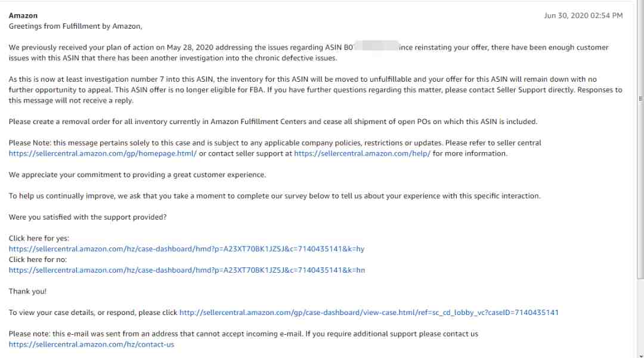Click the Amazon sender name

click(23, 16)
